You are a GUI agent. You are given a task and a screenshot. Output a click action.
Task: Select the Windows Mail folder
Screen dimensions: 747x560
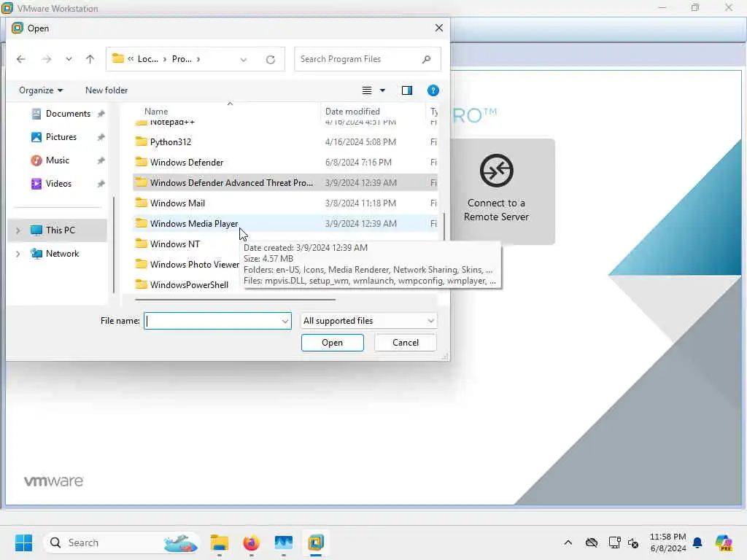[x=285, y=203]
